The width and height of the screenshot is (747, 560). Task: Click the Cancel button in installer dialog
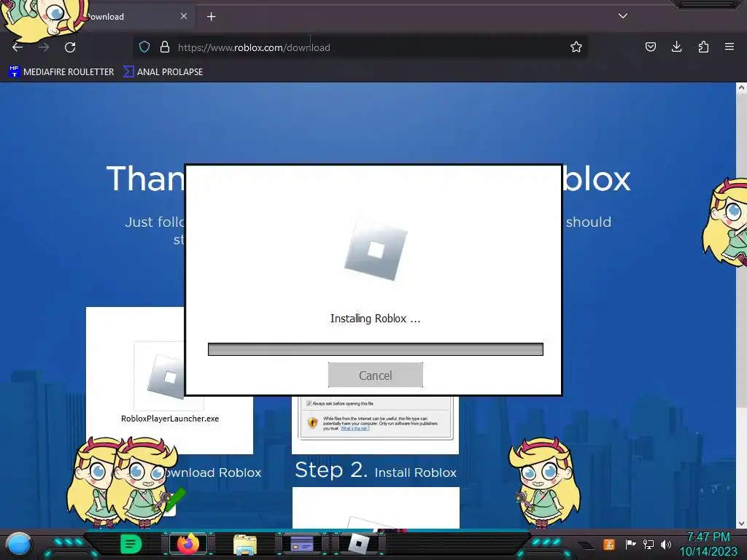(376, 375)
